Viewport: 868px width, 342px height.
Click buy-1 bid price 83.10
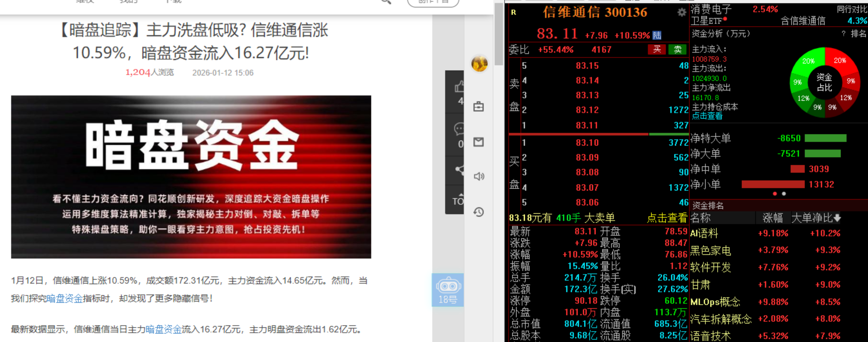point(587,143)
